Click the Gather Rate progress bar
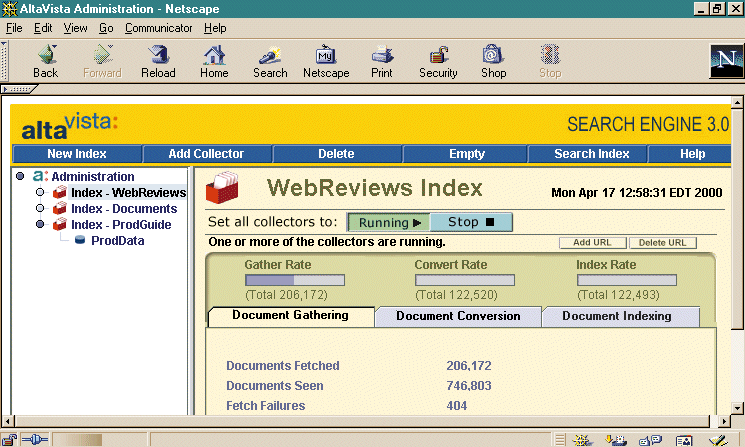The image size is (745, 447). [x=295, y=280]
